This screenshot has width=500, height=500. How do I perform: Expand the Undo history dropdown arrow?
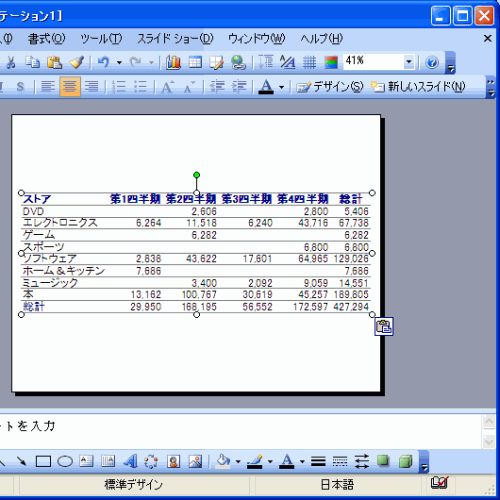[x=119, y=62]
